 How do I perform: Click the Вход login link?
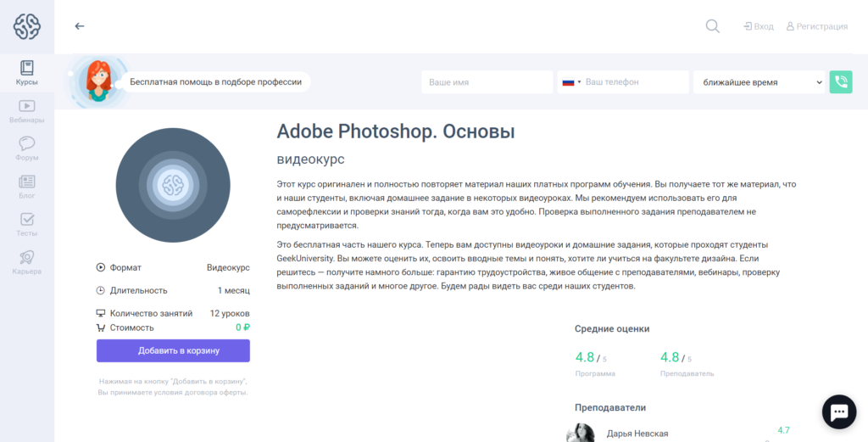coord(759,26)
